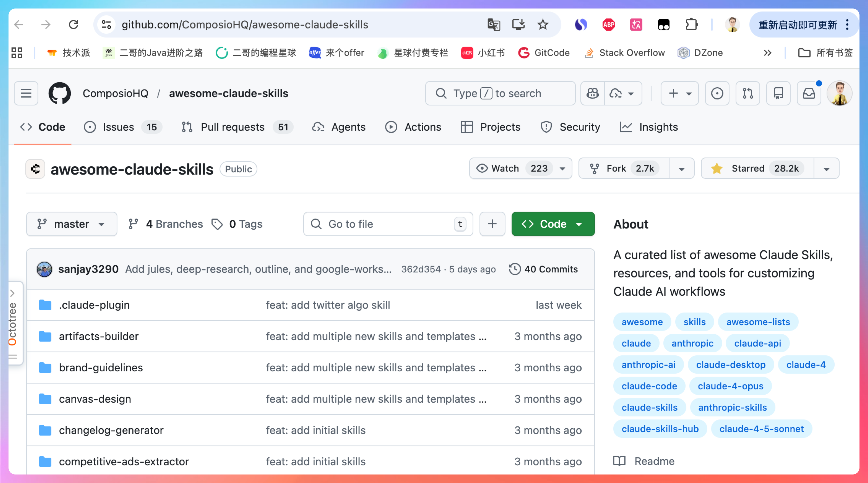868x483 pixels.
Task: Open the hamburger navigation menu
Action: 26,93
